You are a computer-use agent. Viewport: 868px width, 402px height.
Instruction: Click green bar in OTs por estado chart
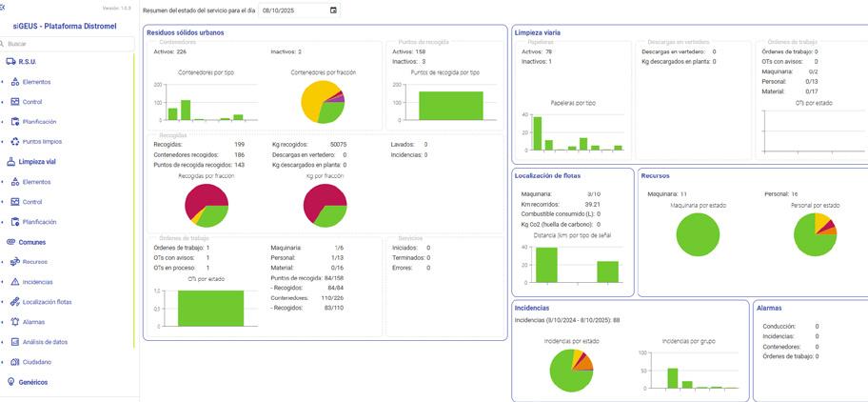tap(210, 309)
